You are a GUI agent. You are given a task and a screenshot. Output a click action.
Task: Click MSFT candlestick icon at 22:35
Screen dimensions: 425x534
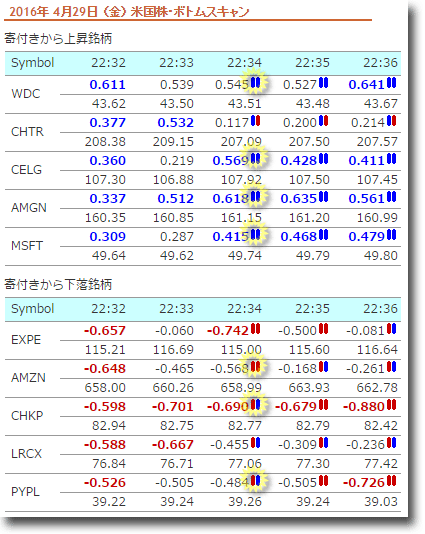click(x=324, y=235)
